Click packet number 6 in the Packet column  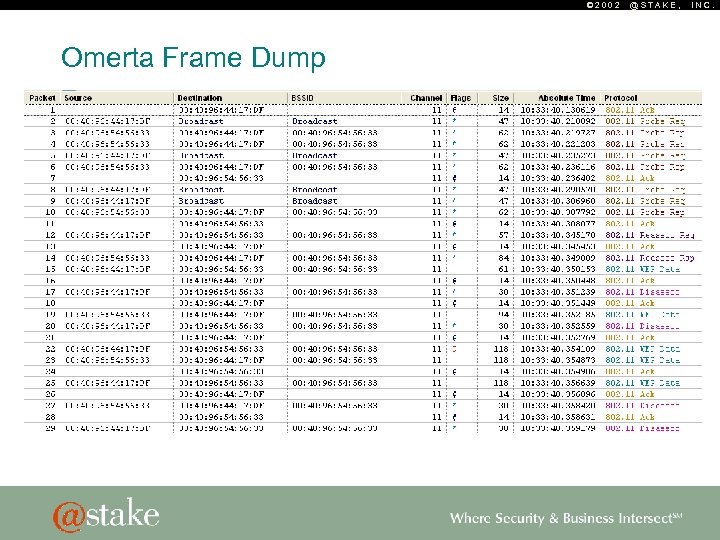point(53,167)
